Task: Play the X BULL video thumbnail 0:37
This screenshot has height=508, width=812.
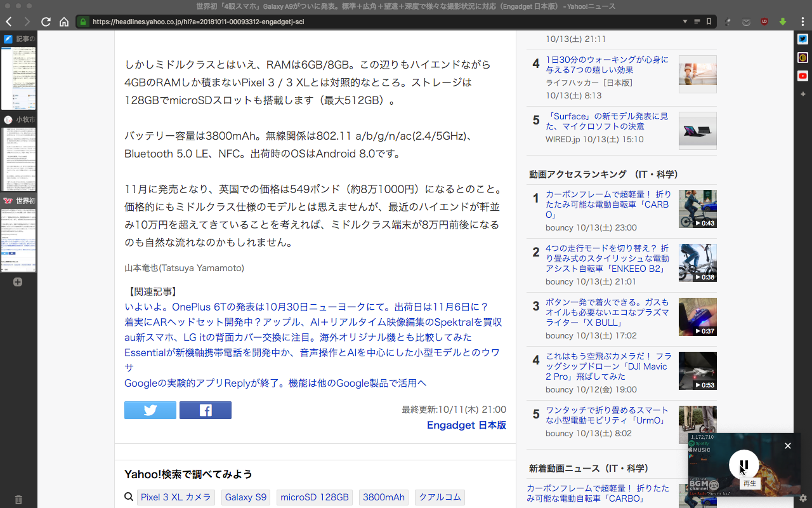Action: [x=698, y=317]
